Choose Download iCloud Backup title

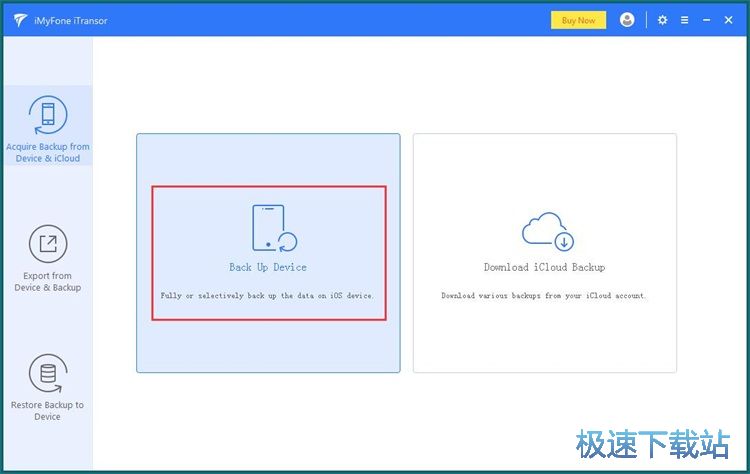(544, 267)
